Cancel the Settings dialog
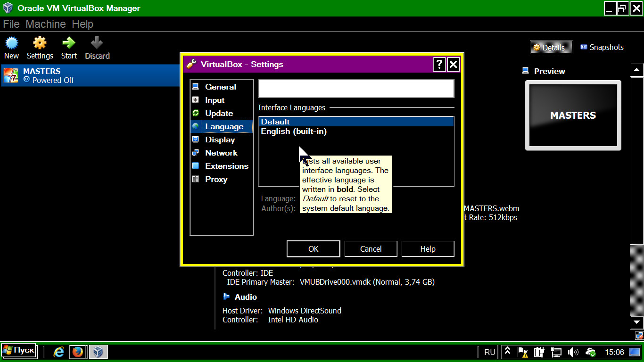Viewport: 644px width, 362px height. click(371, 249)
